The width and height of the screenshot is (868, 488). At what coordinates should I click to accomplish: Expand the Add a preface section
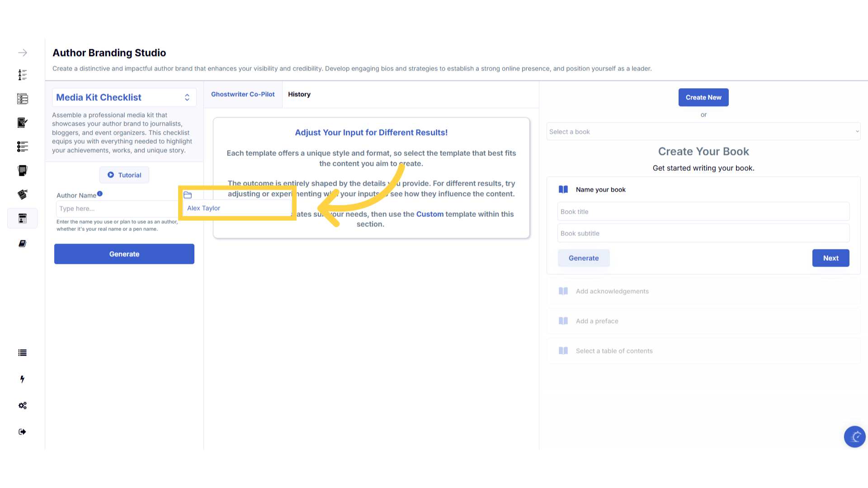tap(597, 321)
